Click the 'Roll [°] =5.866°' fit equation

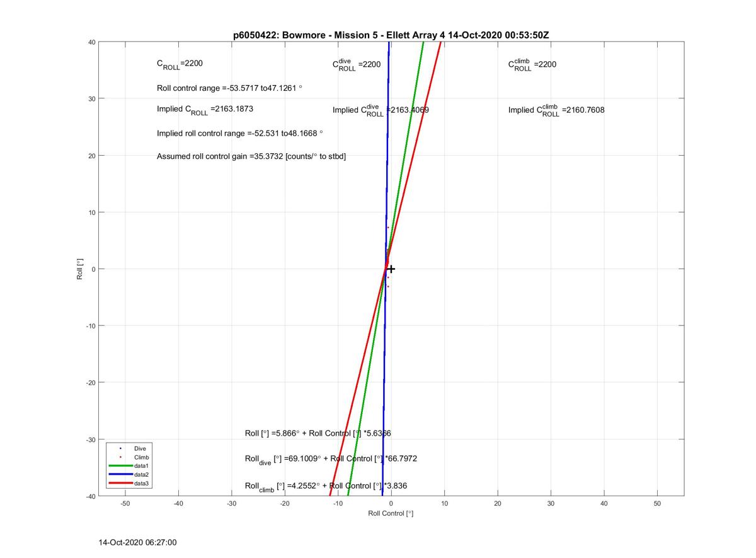(318, 433)
